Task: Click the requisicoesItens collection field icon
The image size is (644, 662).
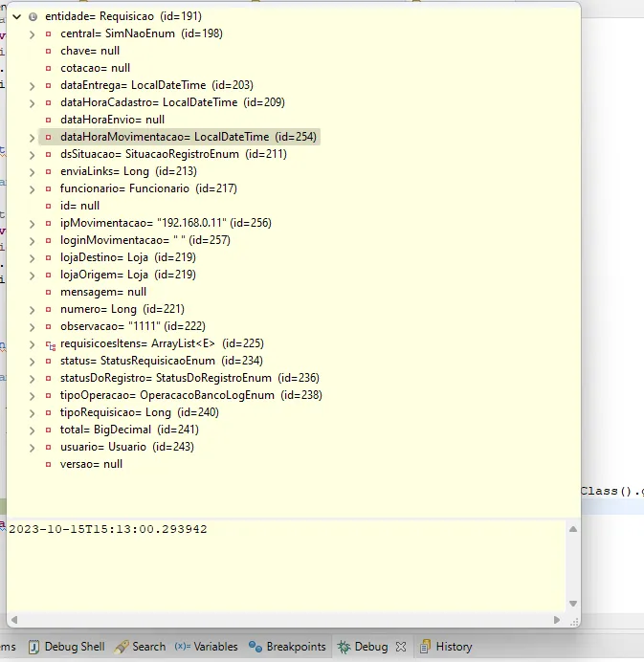Action: tap(51, 345)
